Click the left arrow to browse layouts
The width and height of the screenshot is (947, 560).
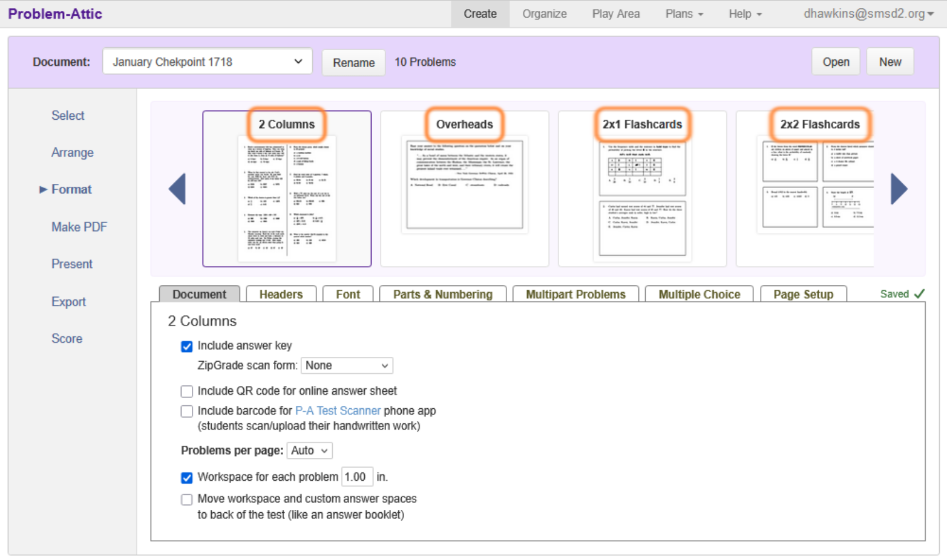(x=177, y=188)
